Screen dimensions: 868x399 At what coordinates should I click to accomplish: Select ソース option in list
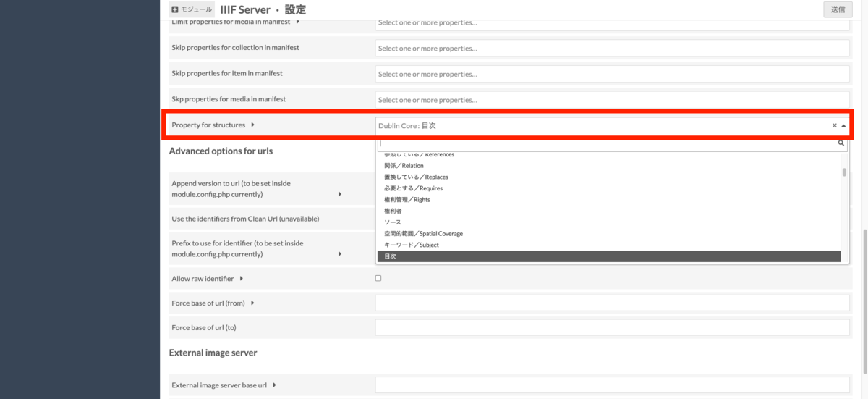coord(609,222)
